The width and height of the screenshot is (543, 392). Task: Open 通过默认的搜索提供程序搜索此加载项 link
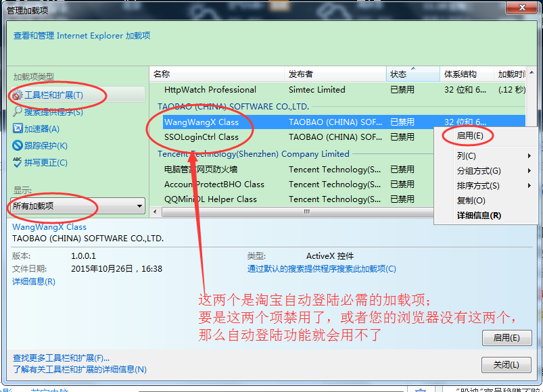tap(321, 269)
